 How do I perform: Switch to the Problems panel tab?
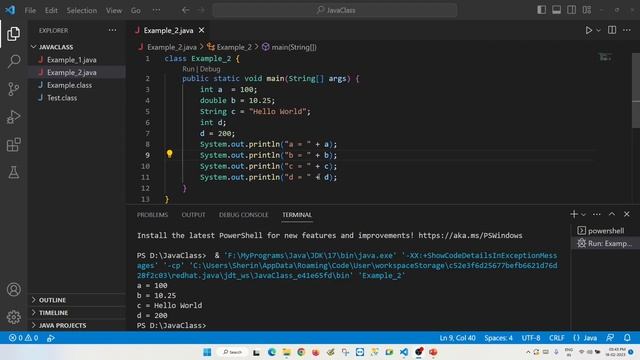click(x=152, y=215)
